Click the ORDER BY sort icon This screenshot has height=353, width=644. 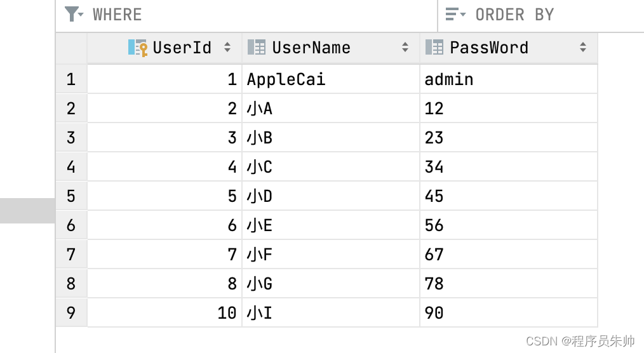455,14
